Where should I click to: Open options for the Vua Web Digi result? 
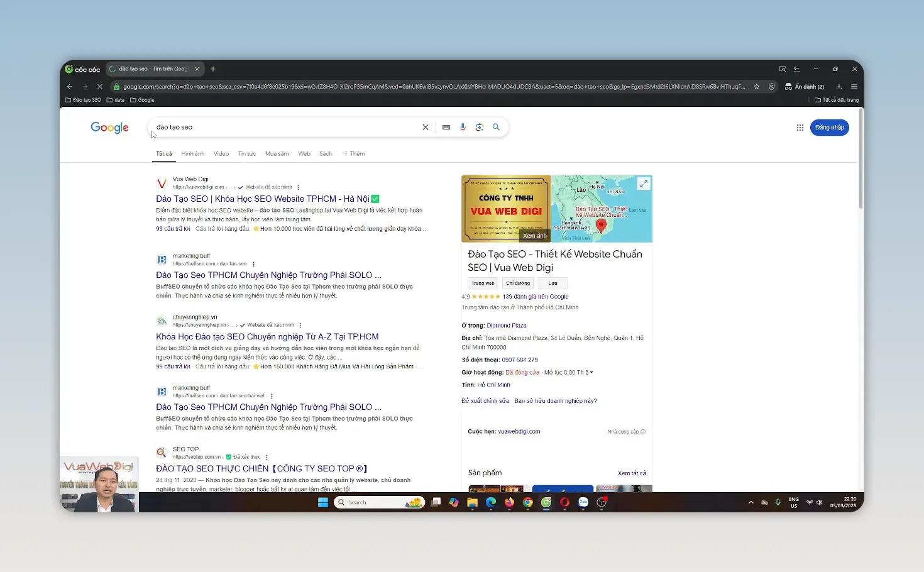tap(298, 187)
